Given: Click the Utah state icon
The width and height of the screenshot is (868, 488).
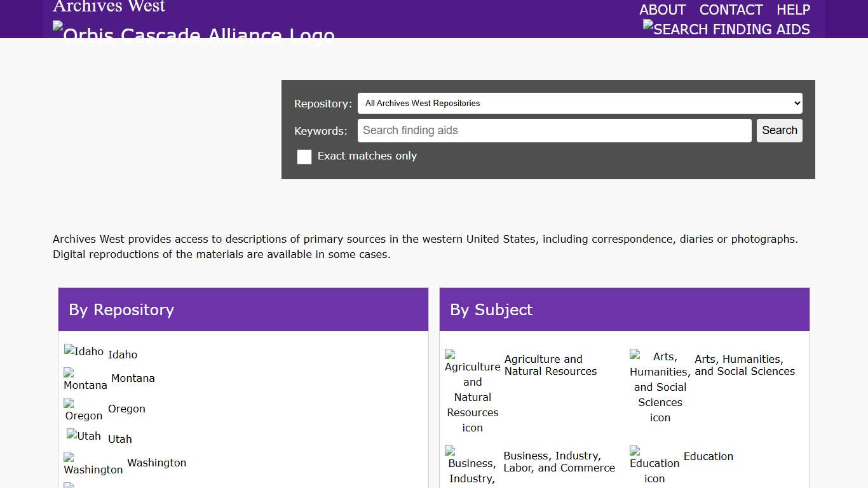Looking at the screenshot, I should pyautogui.click(x=84, y=436).
